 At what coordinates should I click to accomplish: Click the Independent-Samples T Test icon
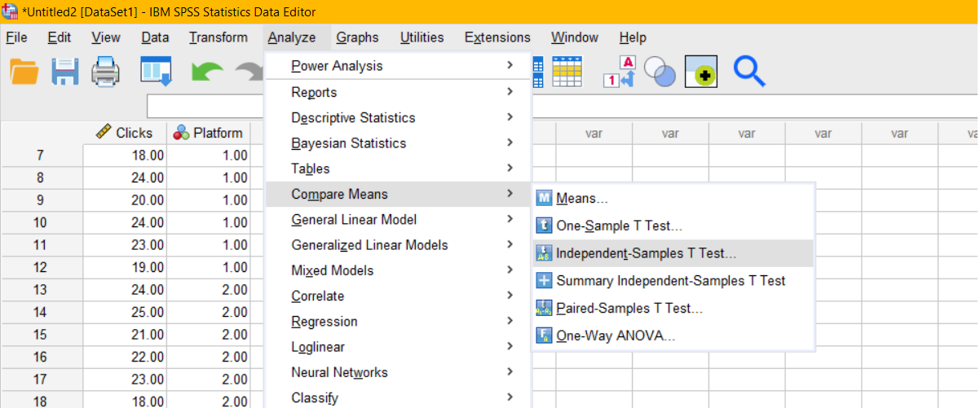click(544, 253)
